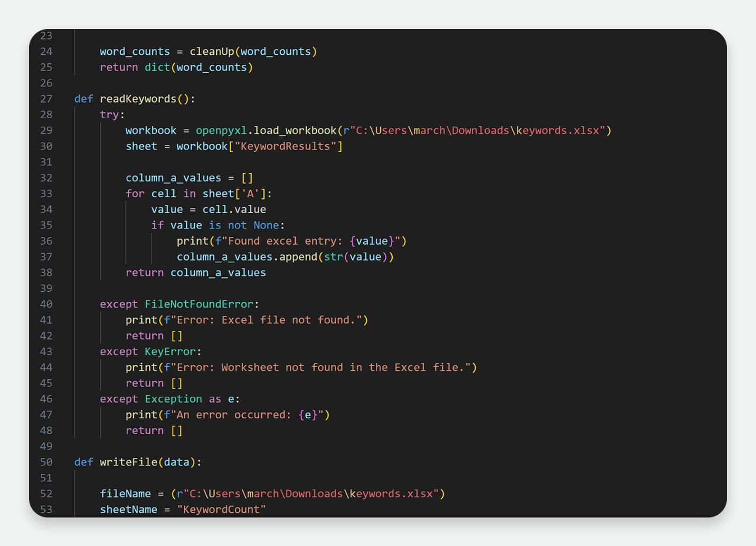756x546 pixels.
Task: Click the fileName assignment on line 52
Action: (x=272, y=494)
